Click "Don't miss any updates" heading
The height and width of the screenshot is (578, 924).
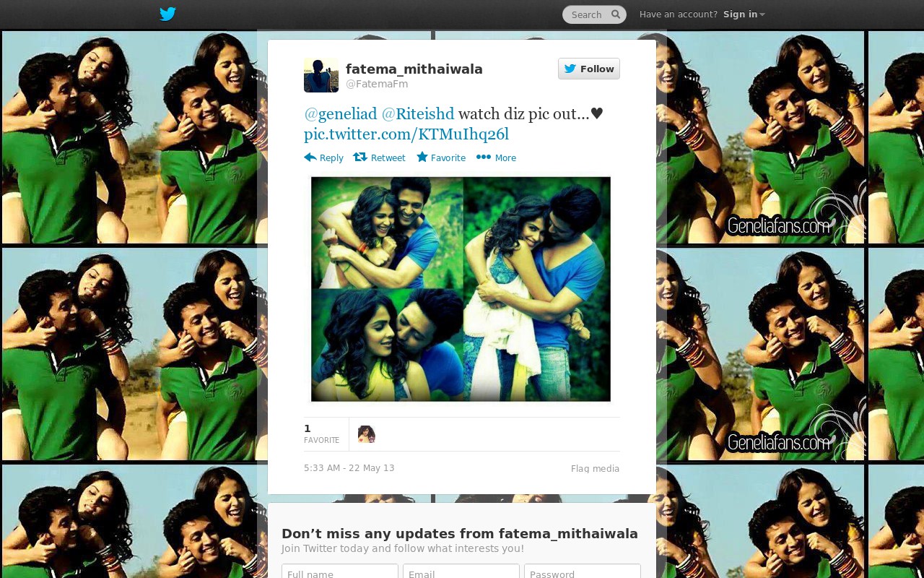pos(460,534)
